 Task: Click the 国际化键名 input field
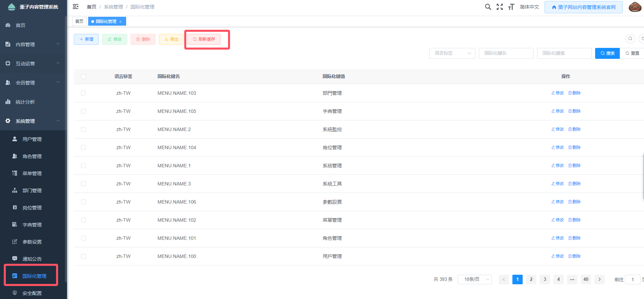click(506, 53)
